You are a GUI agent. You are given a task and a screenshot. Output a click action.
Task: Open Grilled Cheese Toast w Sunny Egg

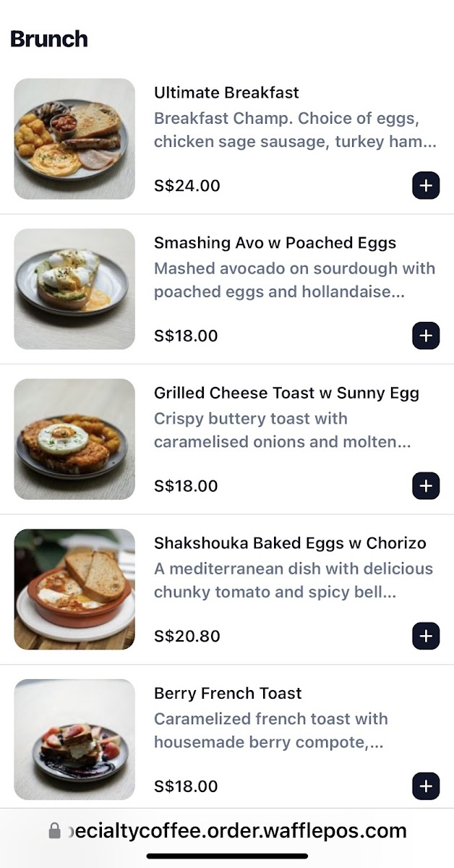(x=286, y=393)
